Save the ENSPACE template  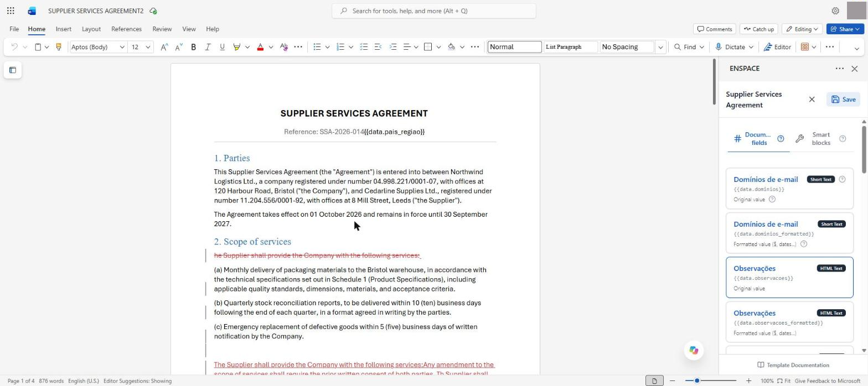point(843,100)
